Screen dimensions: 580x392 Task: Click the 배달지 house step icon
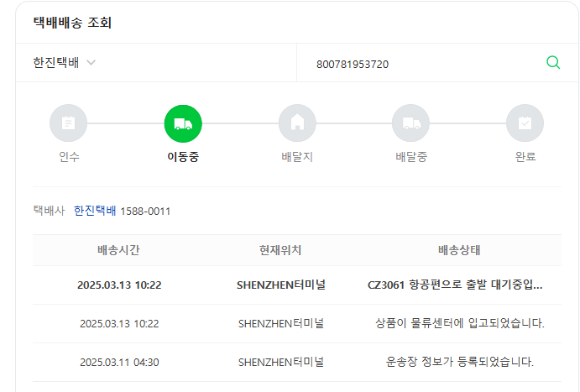pos(297,123)
